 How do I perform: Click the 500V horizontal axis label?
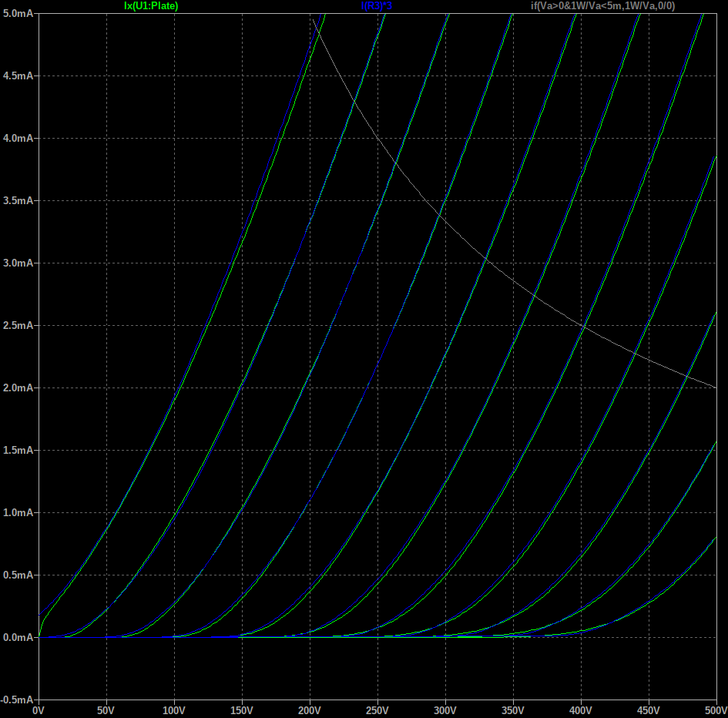point(716,710)
